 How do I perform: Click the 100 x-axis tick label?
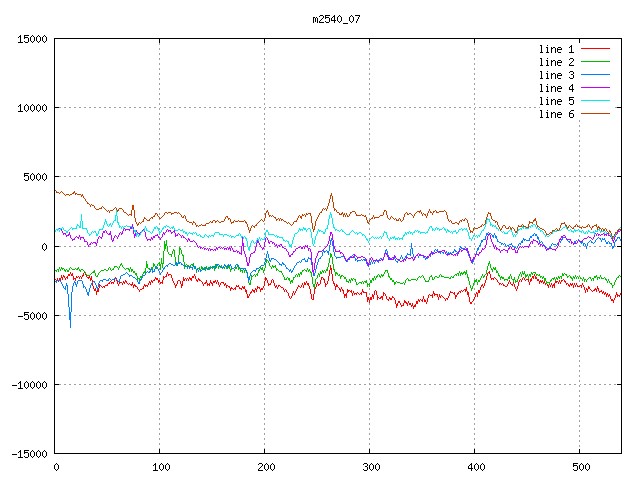click(160, 467)
